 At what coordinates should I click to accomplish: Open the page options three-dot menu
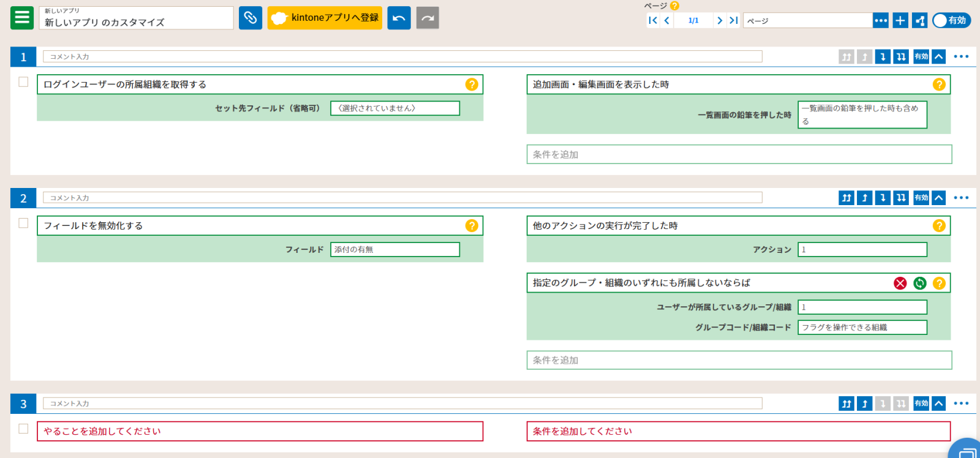(x=880, y=20)
